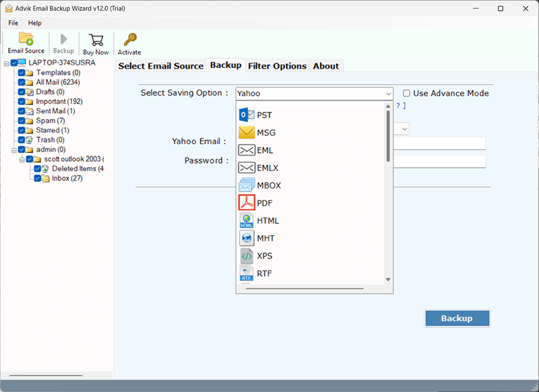This screenshot has height=392, width=539.
Task: Uncheck the Templates folder checkbox
Action: 22,73
